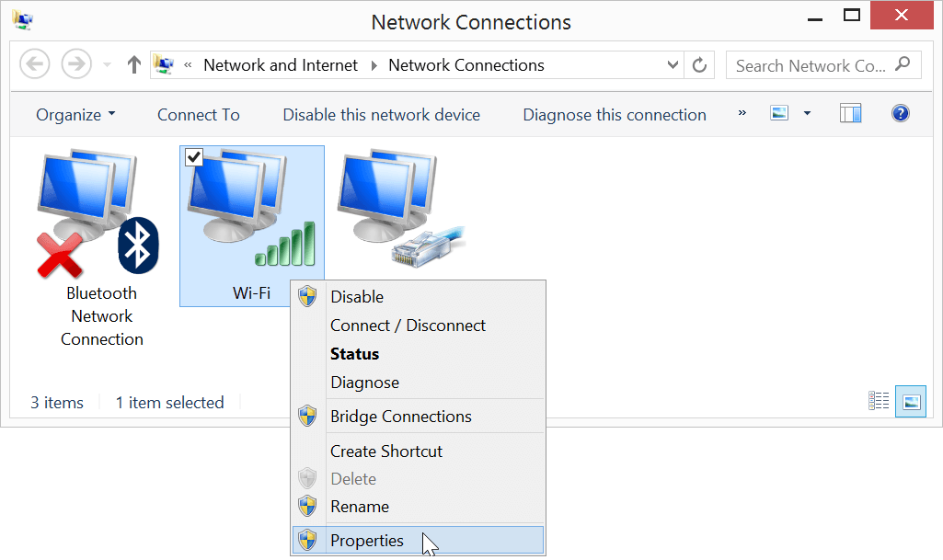
Task: Toggle large icons view in status bar
Action: (x=910, y=401)
